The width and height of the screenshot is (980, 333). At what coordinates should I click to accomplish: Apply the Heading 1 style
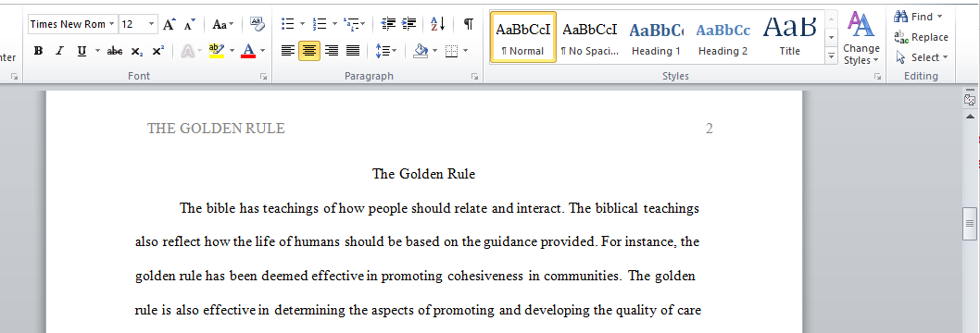point(656,37)
